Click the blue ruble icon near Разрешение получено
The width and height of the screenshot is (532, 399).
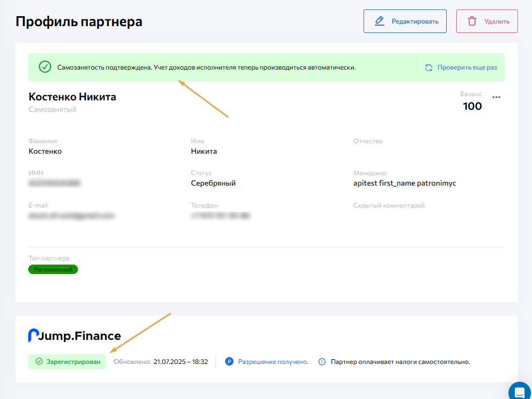coord(229,361)
